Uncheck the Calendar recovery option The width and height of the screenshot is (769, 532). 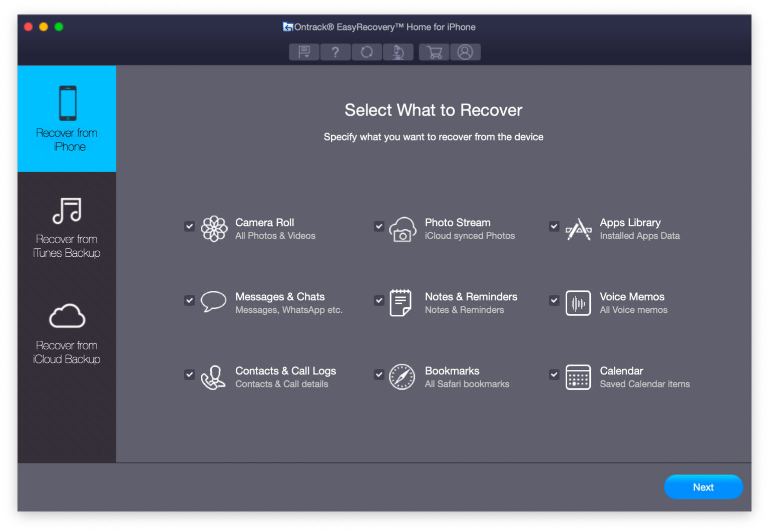tap(554, 374)
